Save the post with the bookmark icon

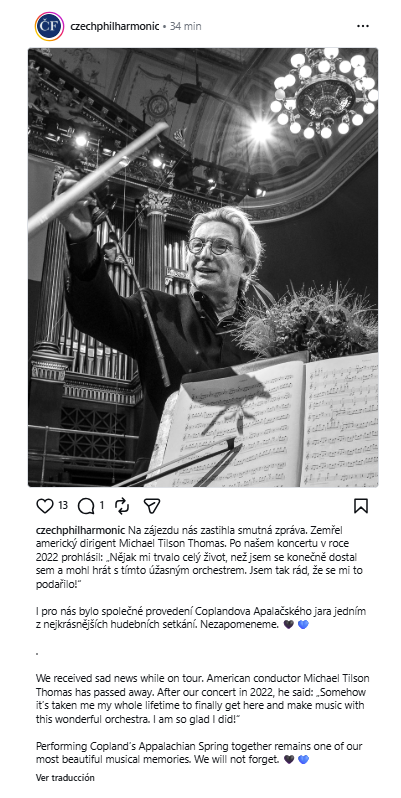tap(361, 505)
